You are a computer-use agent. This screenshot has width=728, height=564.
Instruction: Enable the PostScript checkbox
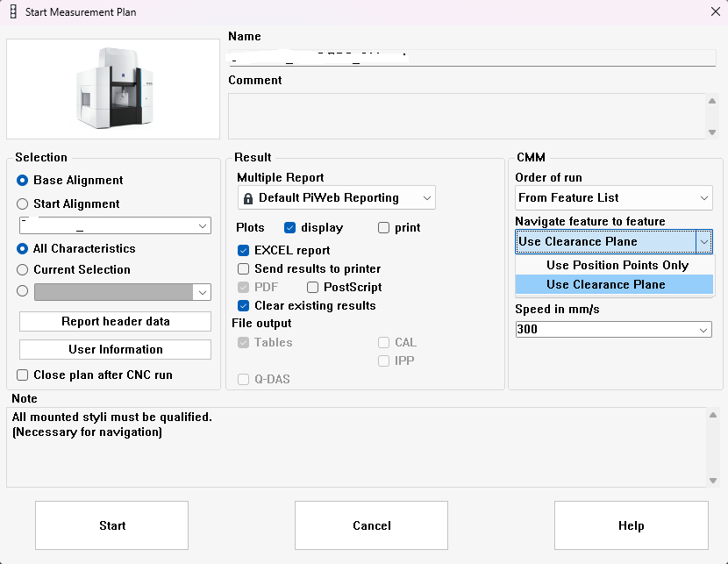tap(313, 287)
